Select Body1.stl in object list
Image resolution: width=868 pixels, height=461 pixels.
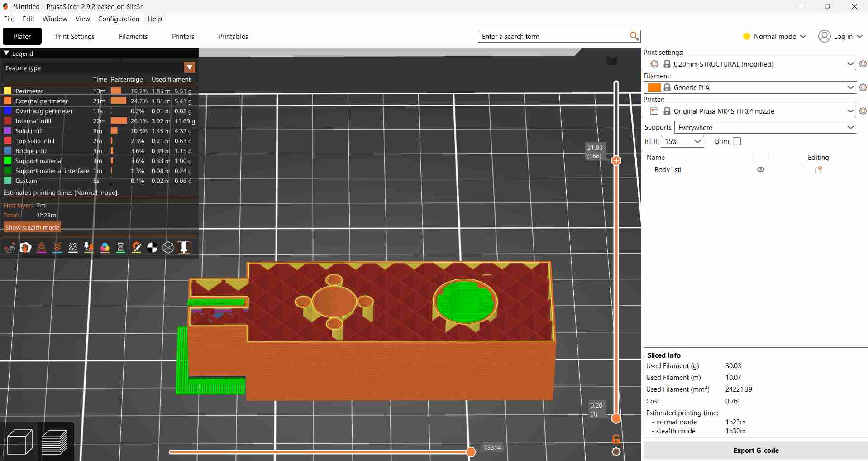pyautogui.click(x=668, y=170)
